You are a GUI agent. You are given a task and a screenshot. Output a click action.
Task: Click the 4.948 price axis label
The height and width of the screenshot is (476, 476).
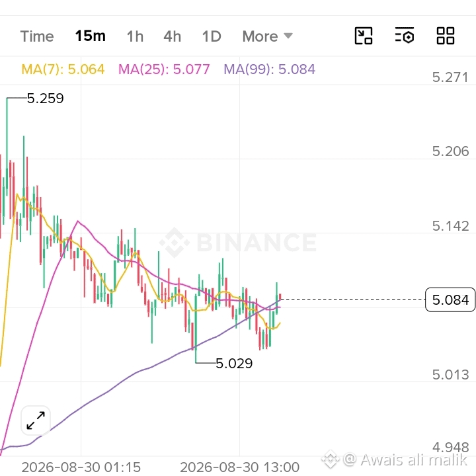[x=450, y=448]
